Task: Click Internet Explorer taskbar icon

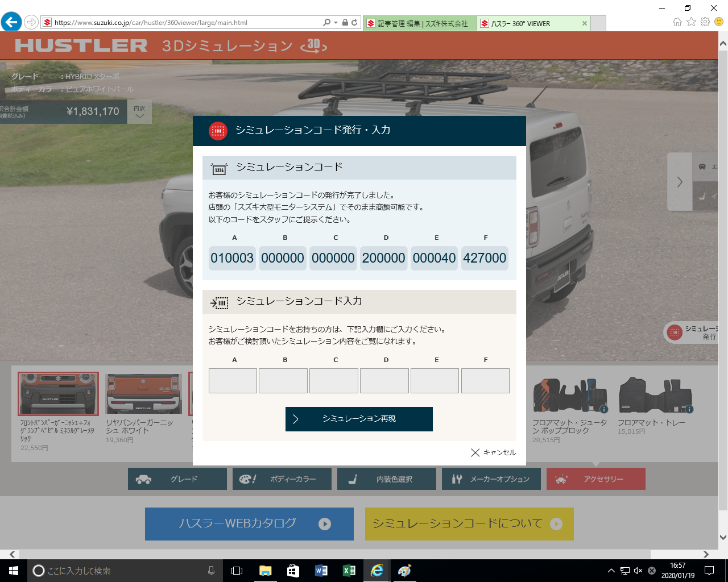Action: 377,571
